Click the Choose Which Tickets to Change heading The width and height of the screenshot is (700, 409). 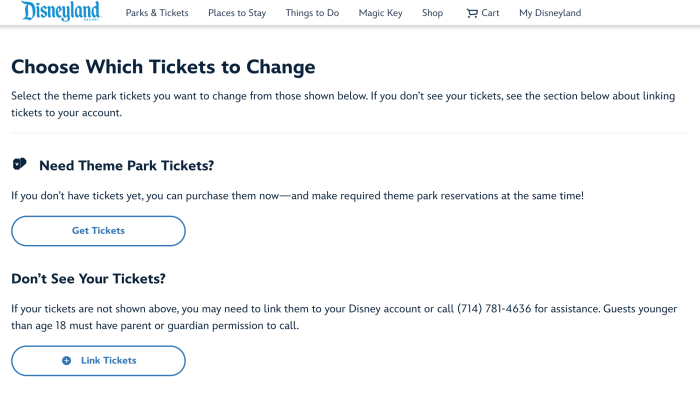pos(163,67)
